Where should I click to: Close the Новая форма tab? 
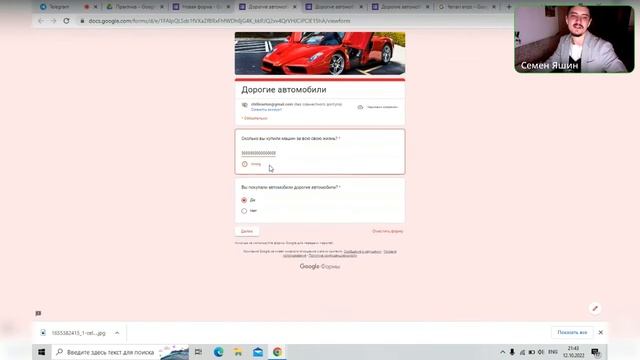tap(228, 7)
